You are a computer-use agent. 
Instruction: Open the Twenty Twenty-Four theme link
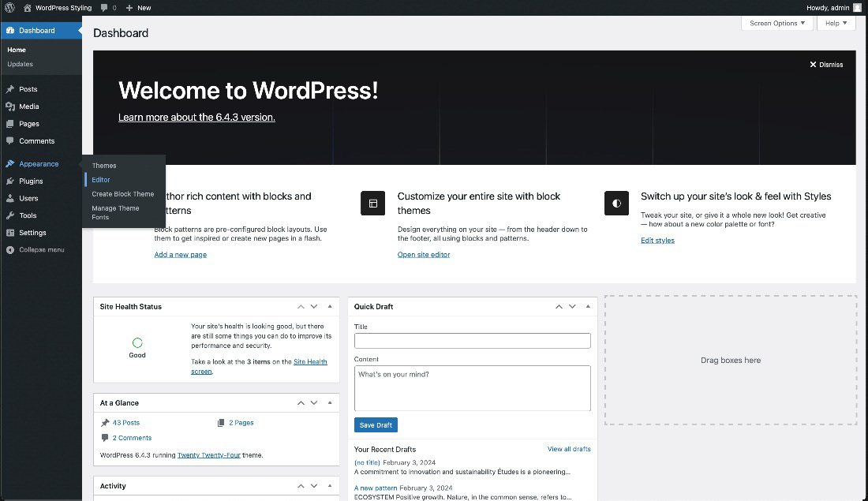208,455
